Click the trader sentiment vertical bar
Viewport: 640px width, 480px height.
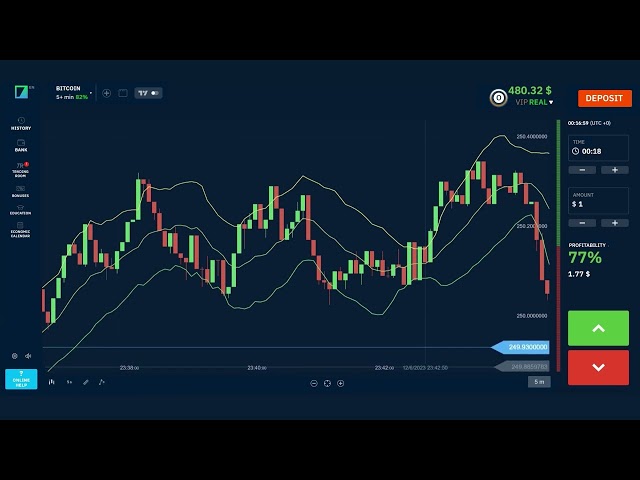point(558,245)
